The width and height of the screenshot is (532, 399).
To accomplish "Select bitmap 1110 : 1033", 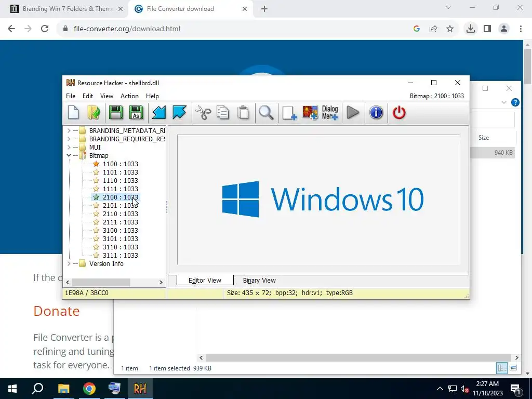I will point(121,180).
